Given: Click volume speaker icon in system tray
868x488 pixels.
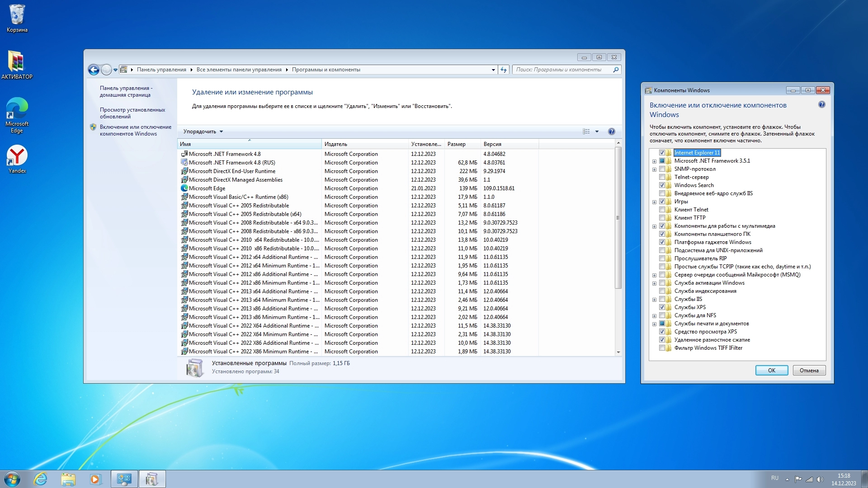Looking at the screenshot, I should pyautogui.click(x=820, y=479).
